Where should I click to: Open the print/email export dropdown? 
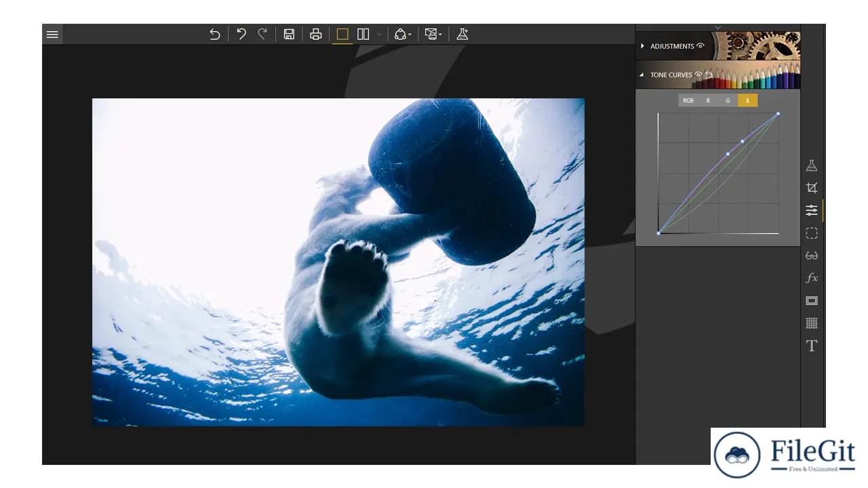pos(433,34)
